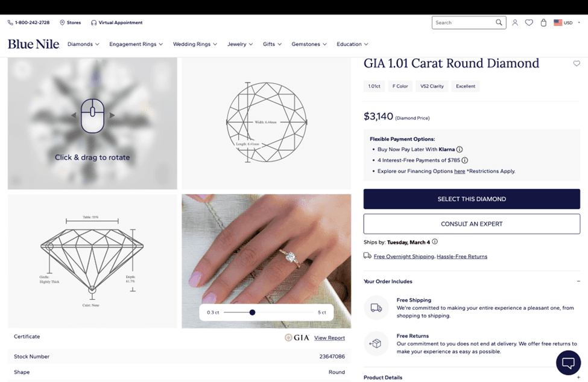Viewport: 588px width, 382px height.
Task: Click the delivery truck icon near Free Overnight Shipping
Action: [367, 256]
